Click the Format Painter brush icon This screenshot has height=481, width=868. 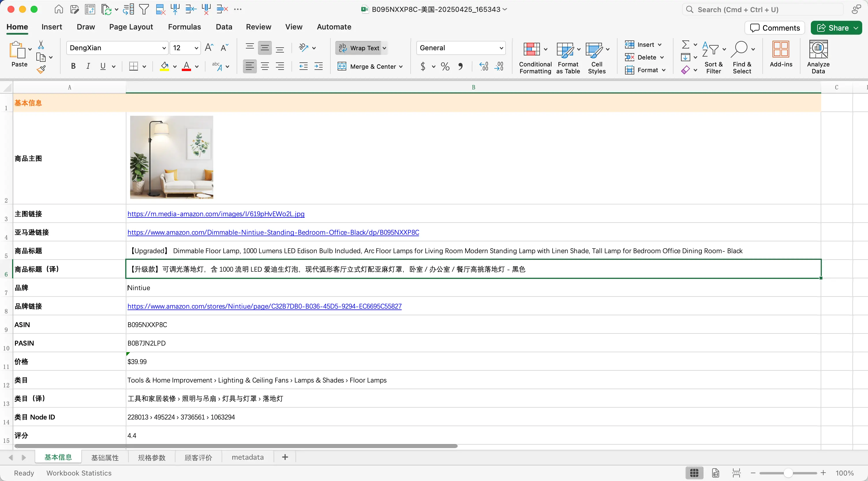41,70
